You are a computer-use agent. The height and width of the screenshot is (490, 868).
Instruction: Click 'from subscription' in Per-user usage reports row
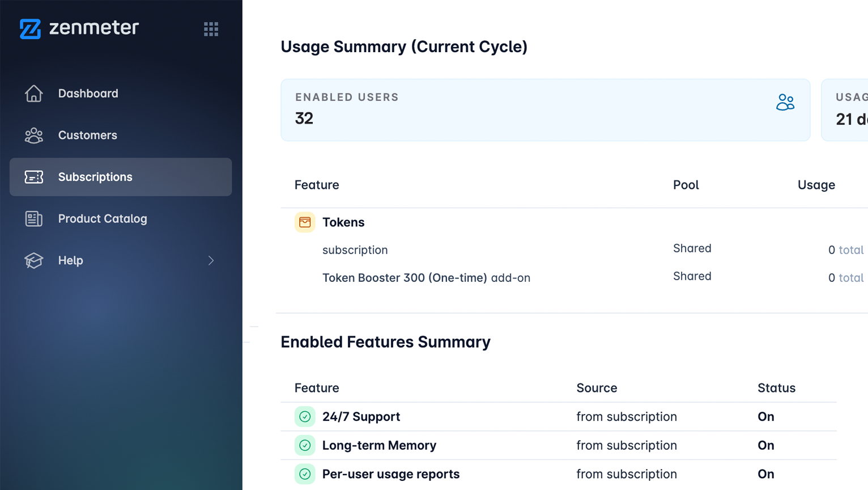point(627,474)
